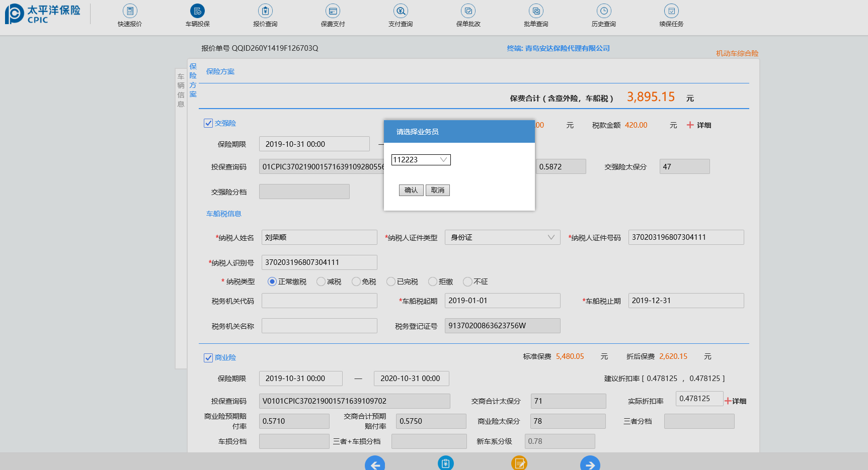The width and height of the screenshot is (868, 470).
Task: Click the blue left arrow back button
Action: [x=375, y=464]
